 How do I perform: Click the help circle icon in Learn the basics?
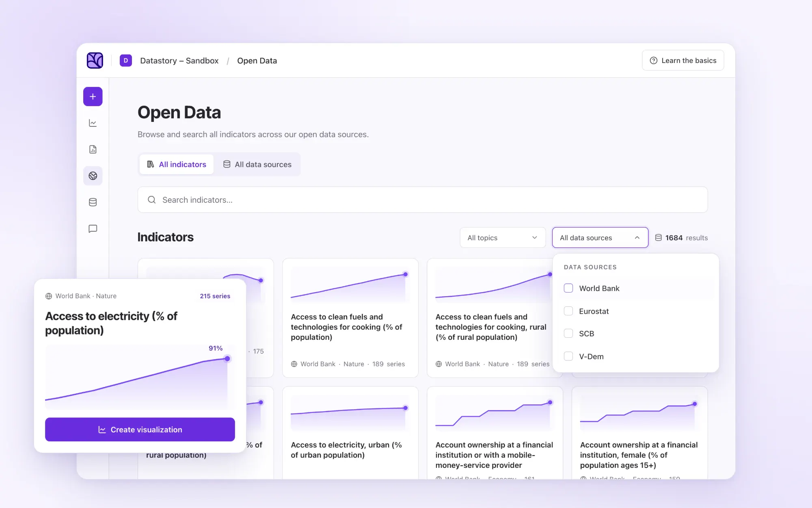point(654,61)
